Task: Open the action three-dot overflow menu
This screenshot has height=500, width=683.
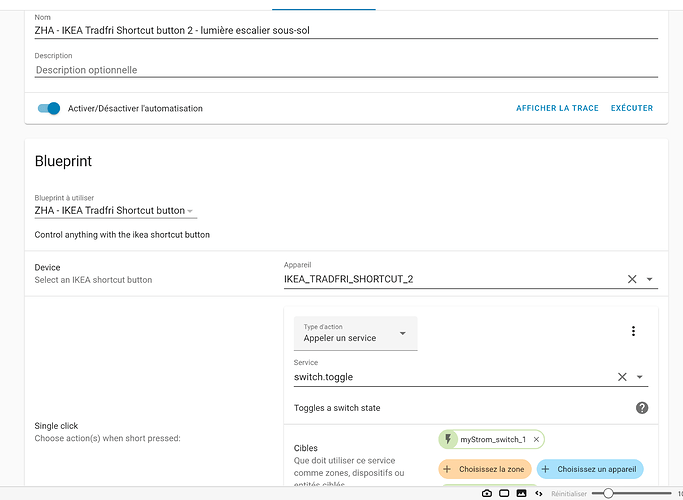Action: tap(633, 331)
